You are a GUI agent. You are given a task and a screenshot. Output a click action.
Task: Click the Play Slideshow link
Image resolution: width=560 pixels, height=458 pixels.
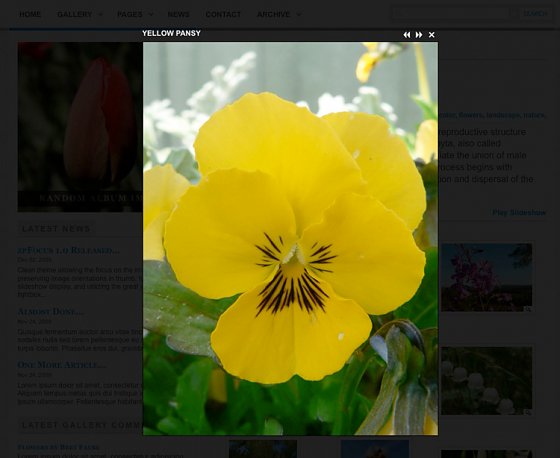tap(519, 213)
